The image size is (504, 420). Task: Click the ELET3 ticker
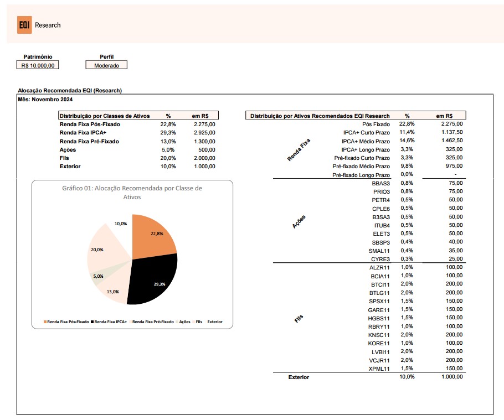click(381, 234)
